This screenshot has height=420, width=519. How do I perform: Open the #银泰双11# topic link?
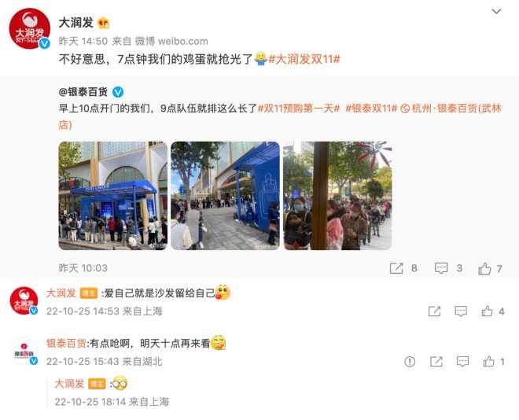click(371, 109)
